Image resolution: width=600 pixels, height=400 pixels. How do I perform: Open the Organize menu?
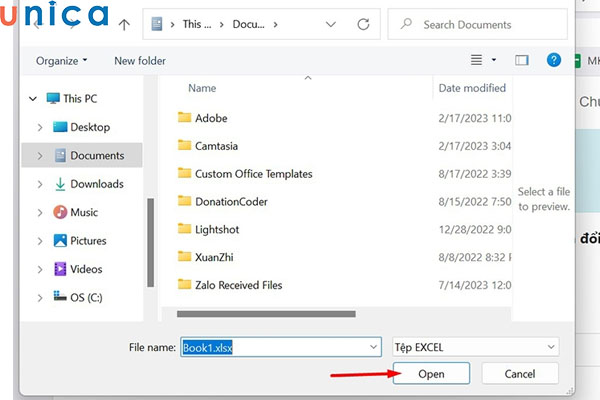(x=61, y=61)
